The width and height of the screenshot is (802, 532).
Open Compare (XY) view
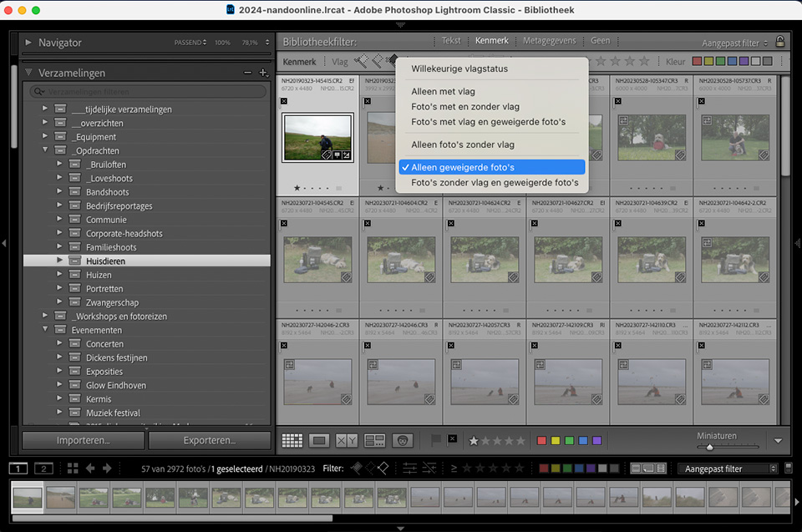pyautogui.click(x=346, y=440)
